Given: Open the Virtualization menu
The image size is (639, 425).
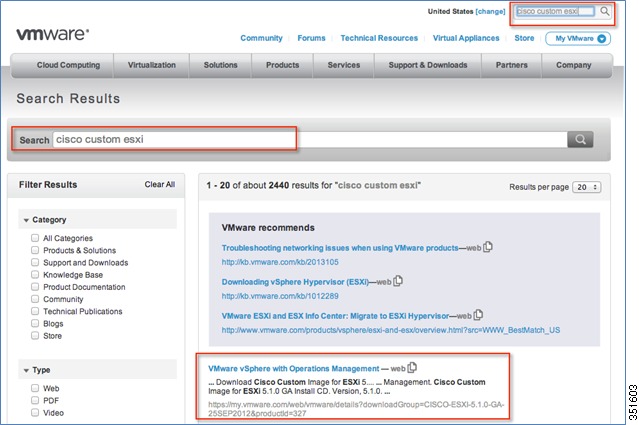Looking at the screenshot, I should point(152,65).
